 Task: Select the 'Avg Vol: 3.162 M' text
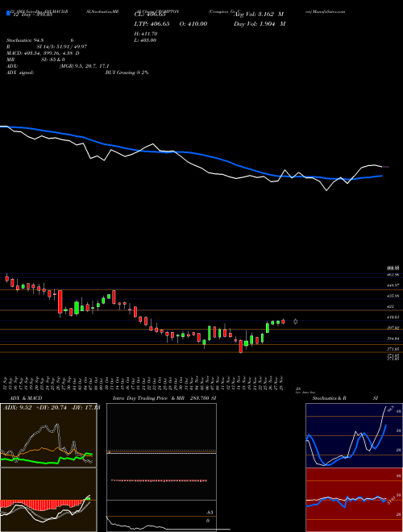(x=260, y=15)
